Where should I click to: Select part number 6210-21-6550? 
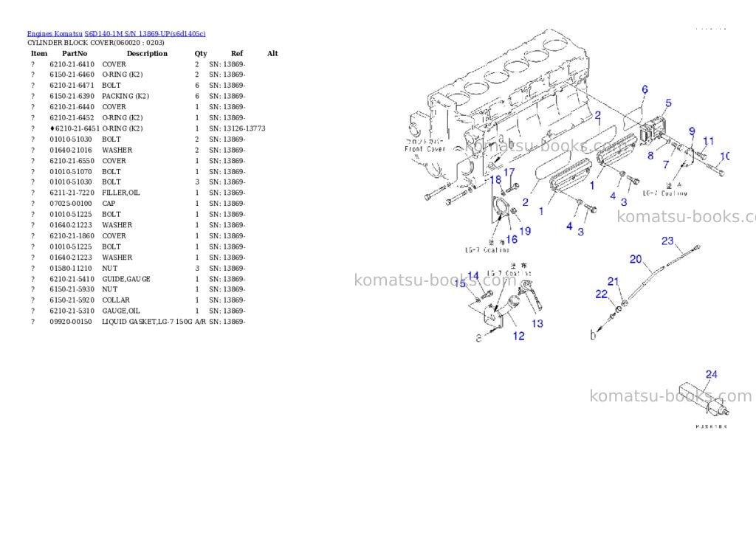point(72,161)
